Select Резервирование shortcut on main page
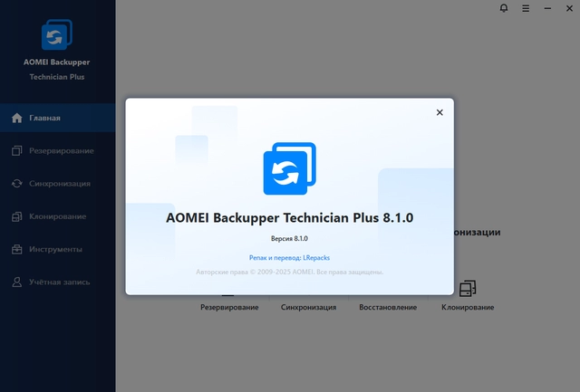The height and width of the screenshot is (392, 580). pos(229,307)
